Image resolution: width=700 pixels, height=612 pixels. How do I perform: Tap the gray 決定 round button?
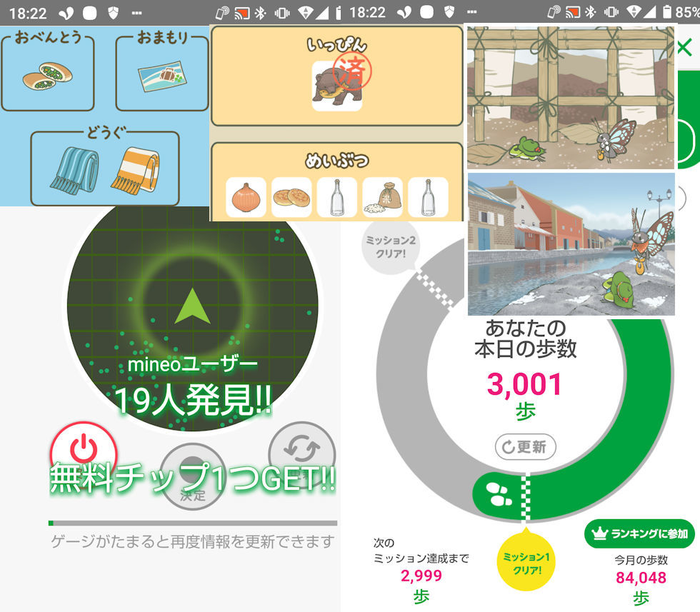[x=193, y=477]
